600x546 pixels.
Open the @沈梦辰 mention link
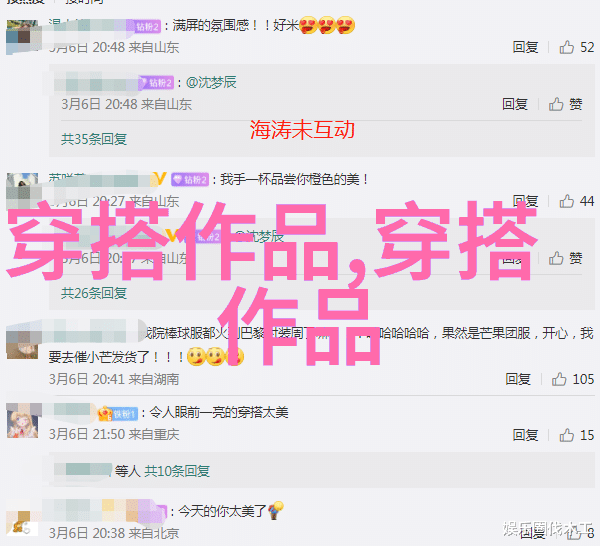(x=211, y=82)
